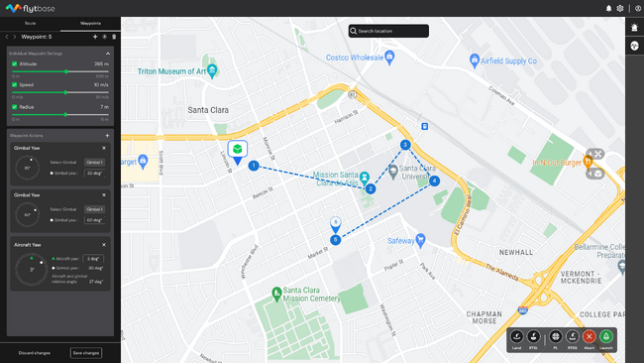The height and width of the screenshot is (363, 644).
Task: Select the PL precision landing icon
Action: pos(555,336)
